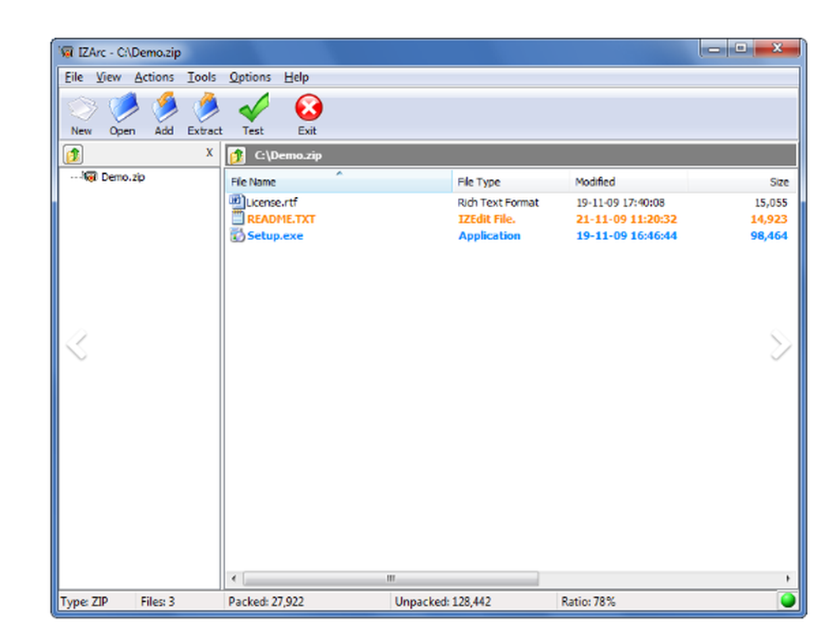Image resolution: width=825 pixels, height=644 pixels.
Task: Click the Add files toolbar icon
Action: [x=165, y=107]
